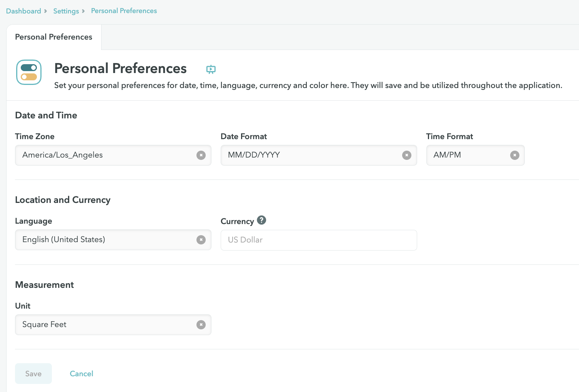Screen dimensions: 579x392
Task: Clear the AM/PM Time Format value
Action: point(514,155)
